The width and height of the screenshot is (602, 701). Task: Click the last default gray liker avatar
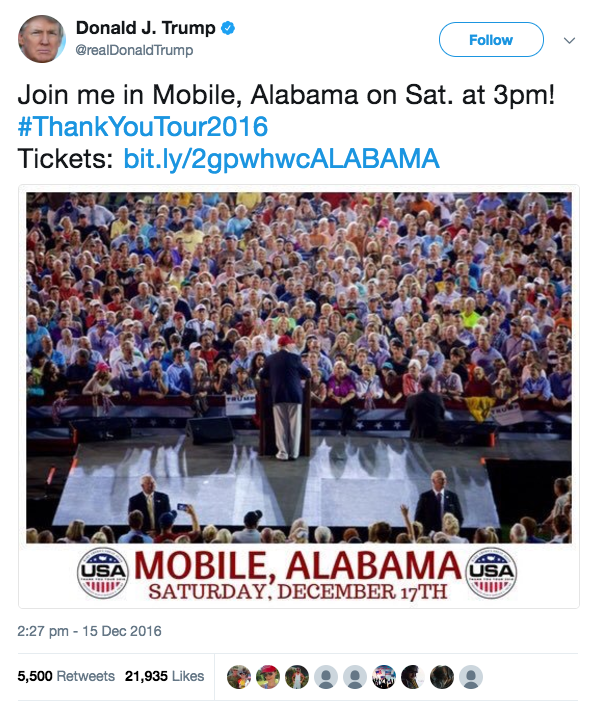[471, 677]
